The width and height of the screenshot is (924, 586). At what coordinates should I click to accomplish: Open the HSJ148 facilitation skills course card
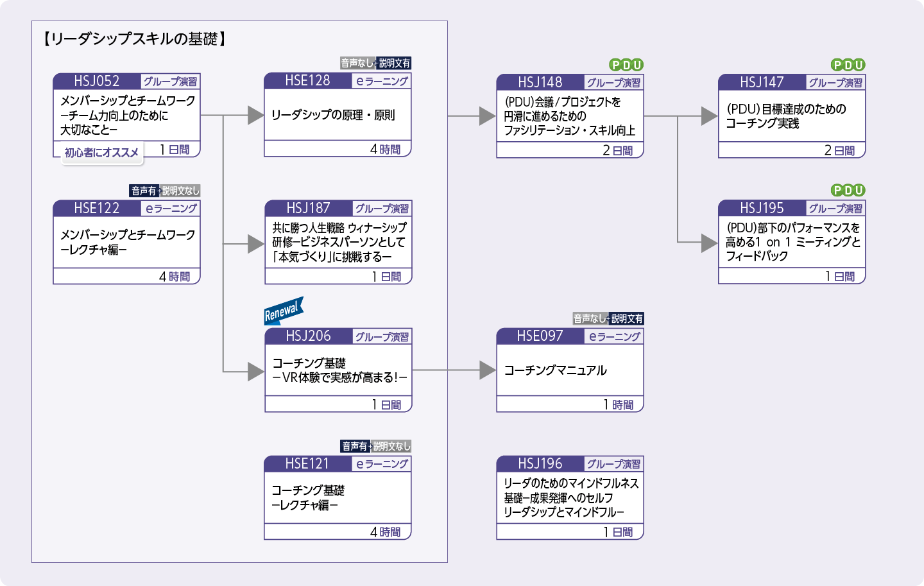click(x=570, y=116)
